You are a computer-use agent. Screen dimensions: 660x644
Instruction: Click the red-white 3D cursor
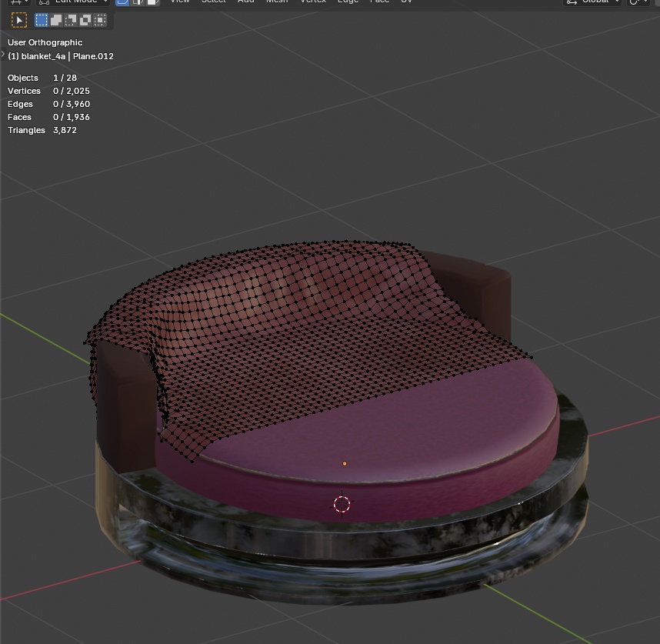[342, 504]
